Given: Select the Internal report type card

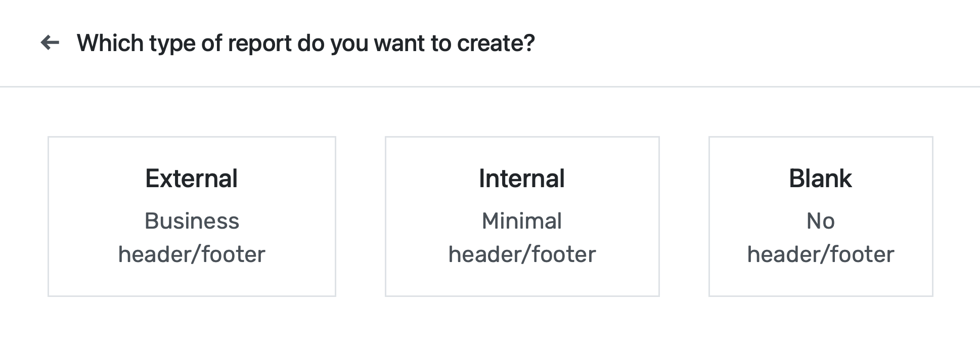Looking at the screenshot, I should 522,216.
